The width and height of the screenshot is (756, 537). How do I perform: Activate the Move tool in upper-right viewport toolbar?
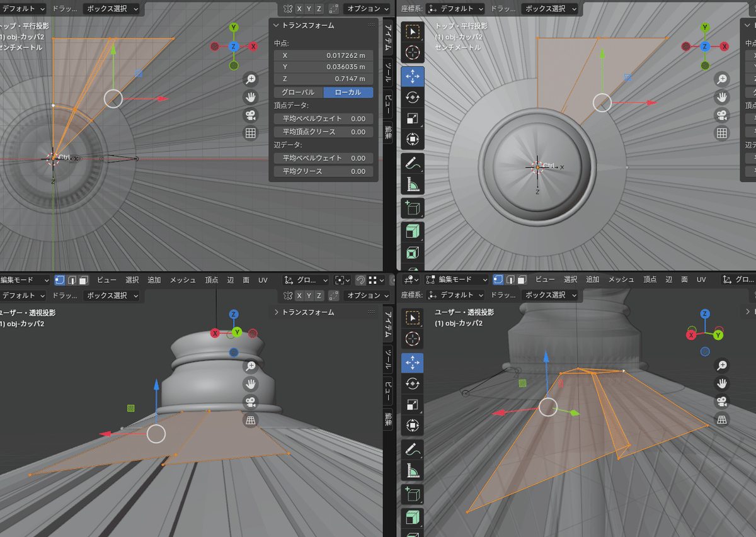pyautogui.click(x=413, y=77)
